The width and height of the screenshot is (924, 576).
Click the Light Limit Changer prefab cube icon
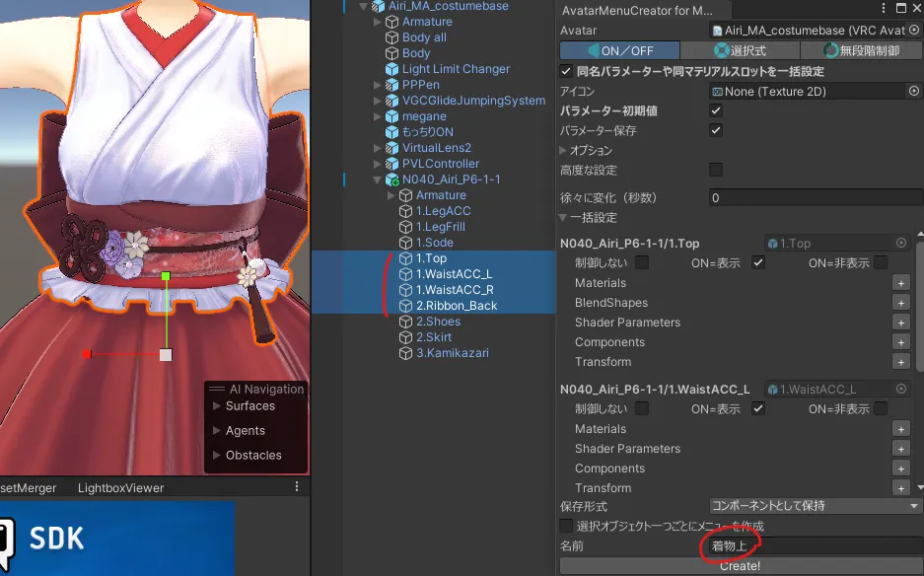tap(391, 69)
